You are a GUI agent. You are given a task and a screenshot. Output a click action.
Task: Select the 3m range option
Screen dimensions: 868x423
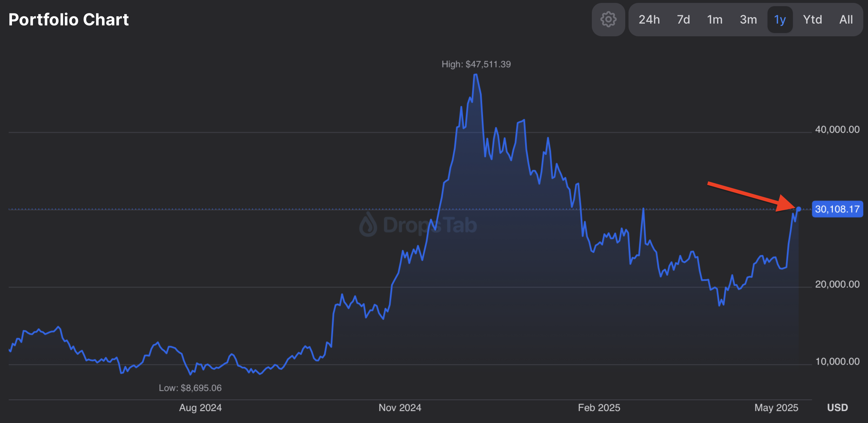(x=748, y=20)
